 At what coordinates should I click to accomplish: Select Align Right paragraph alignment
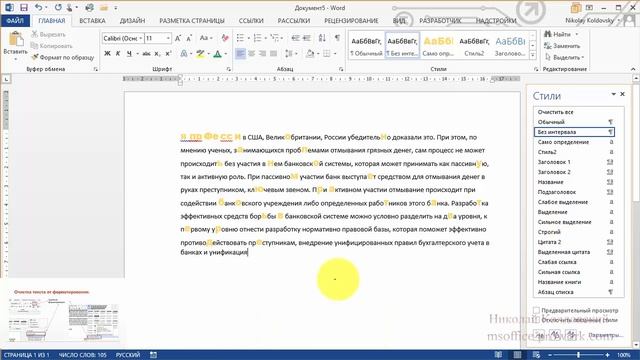(x=262, y=53)
